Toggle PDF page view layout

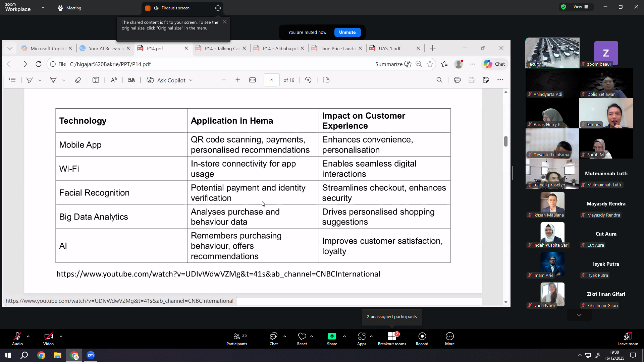[x=326, y=80]
